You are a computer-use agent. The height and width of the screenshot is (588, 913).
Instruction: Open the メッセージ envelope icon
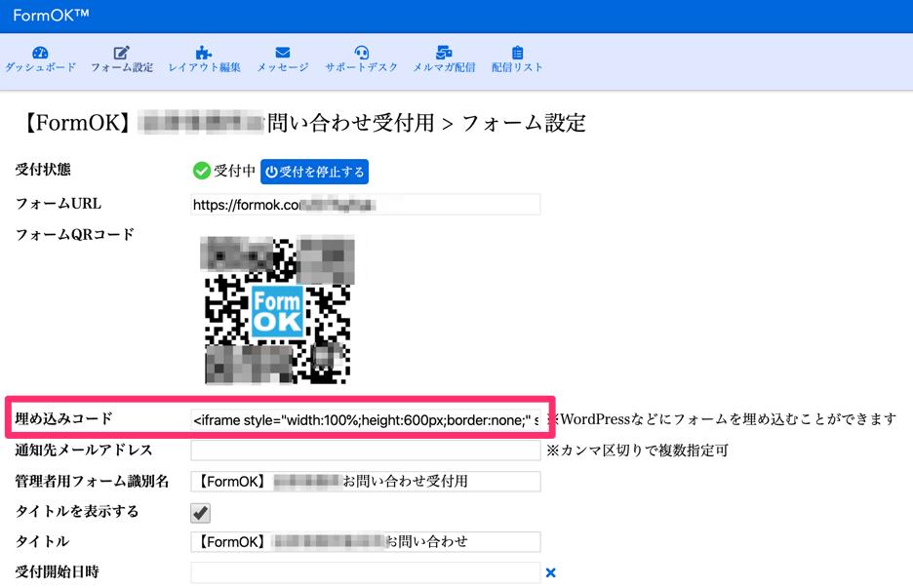283,53
